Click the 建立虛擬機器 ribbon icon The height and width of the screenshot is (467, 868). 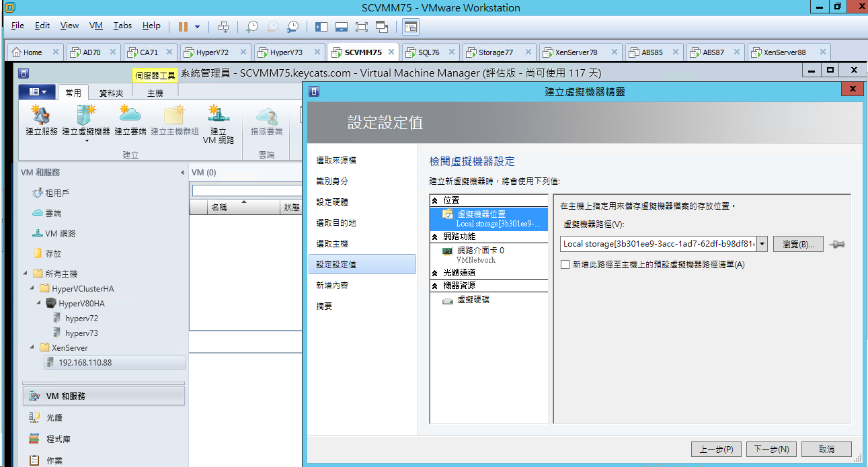[86, 123]
